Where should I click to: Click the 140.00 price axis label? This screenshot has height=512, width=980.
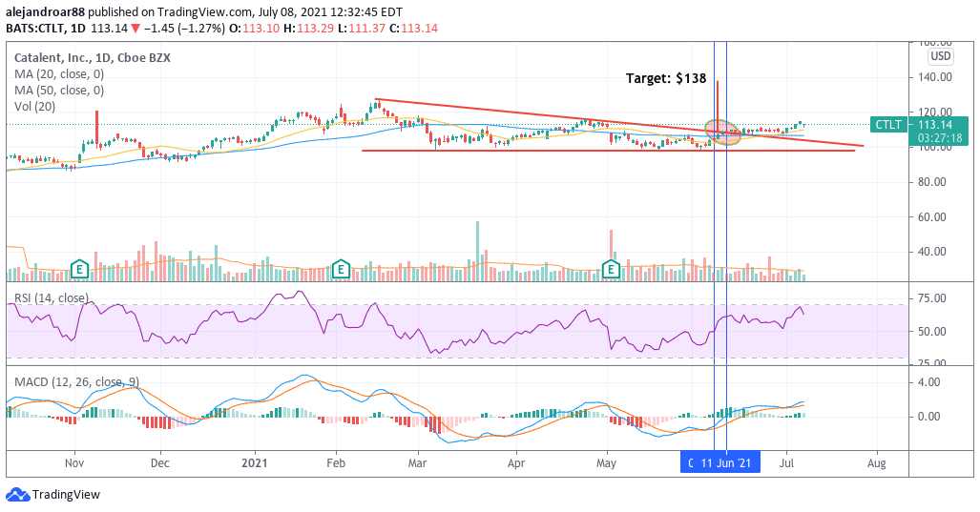coord(935,77)
